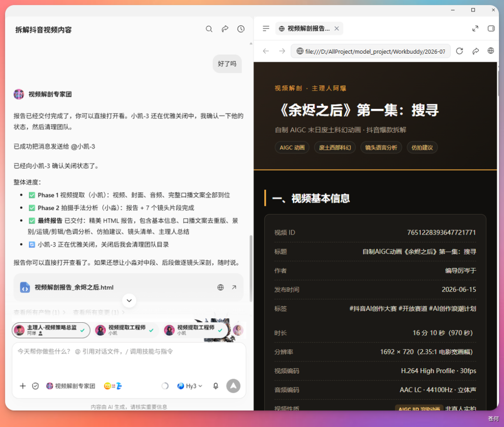
Task: Select the video ID 7651228393647721771
Action: point(441,232)
